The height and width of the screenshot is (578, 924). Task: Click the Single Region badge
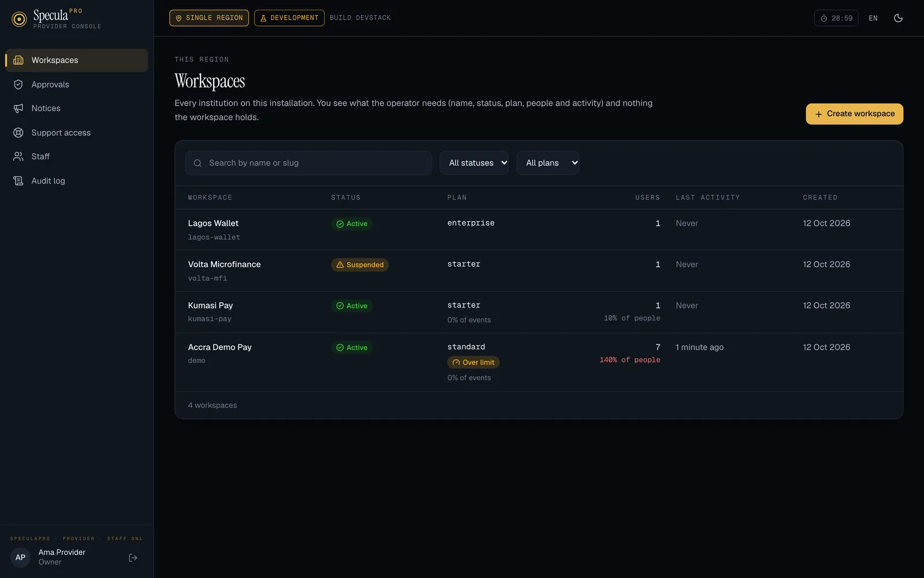(209, 18)
